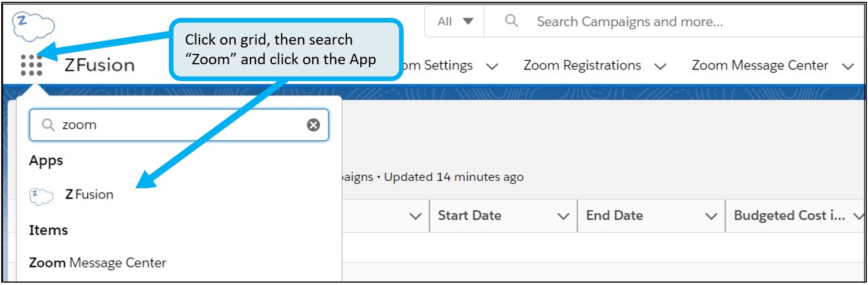Open the App Launcher grid icon

[x=31, y=65]
